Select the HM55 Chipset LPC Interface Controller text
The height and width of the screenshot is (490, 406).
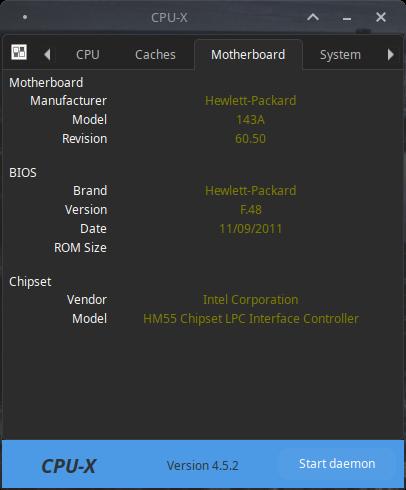click(x=251, y=319)
